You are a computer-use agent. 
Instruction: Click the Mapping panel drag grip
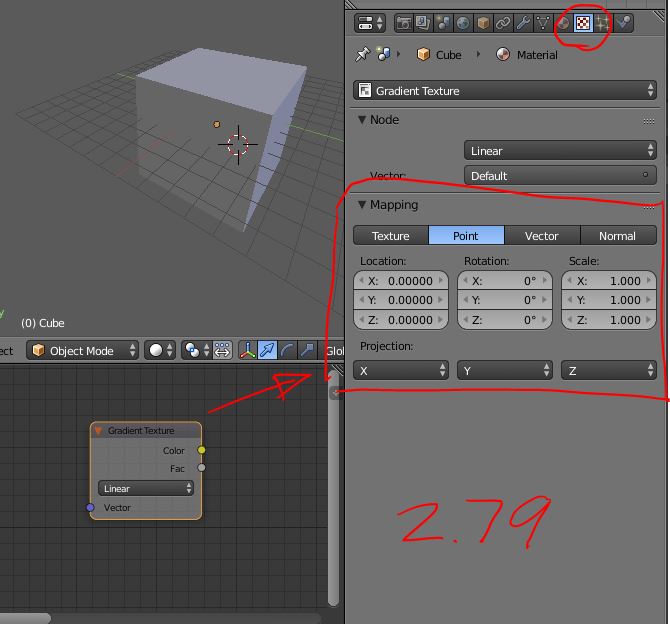point(649,208)
